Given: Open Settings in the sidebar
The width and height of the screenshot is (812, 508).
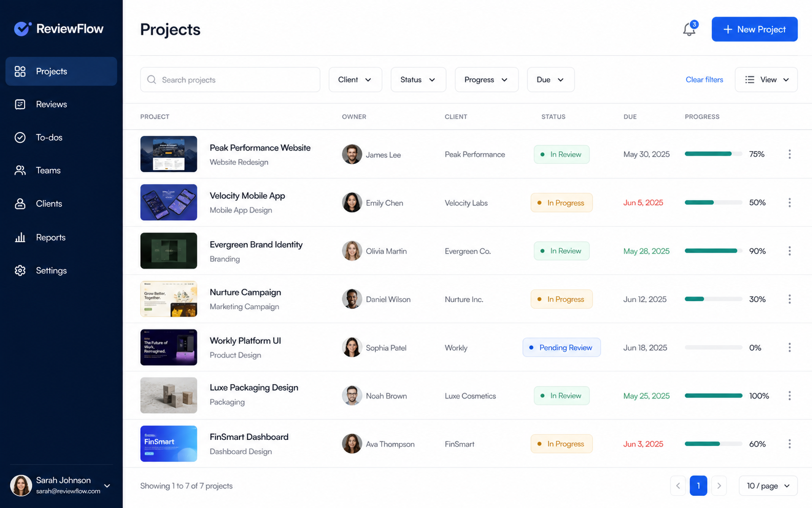Looking at the screenshot, I should (x=61, y=270).
